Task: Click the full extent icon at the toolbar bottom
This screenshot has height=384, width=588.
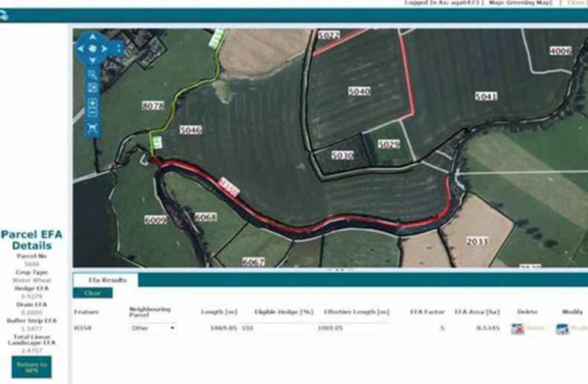Action: (x=92, y=128)
